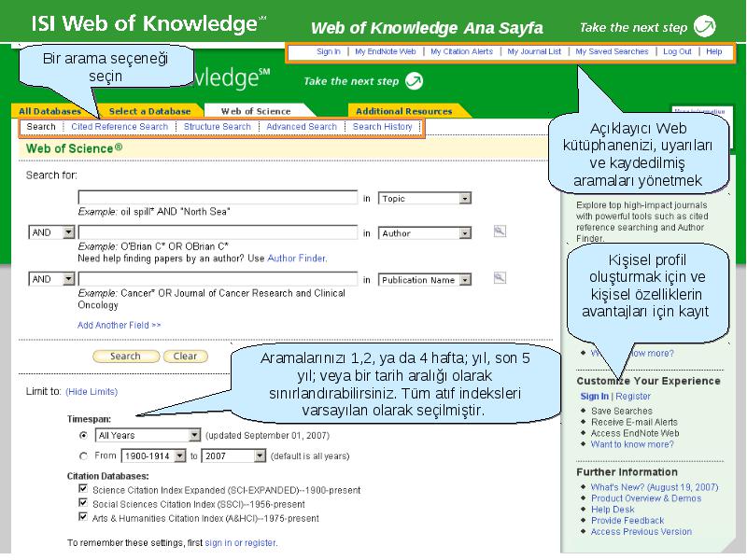Open the My Saved Searches link
This screenshot has height=560, width=747.
pos(612,51)
